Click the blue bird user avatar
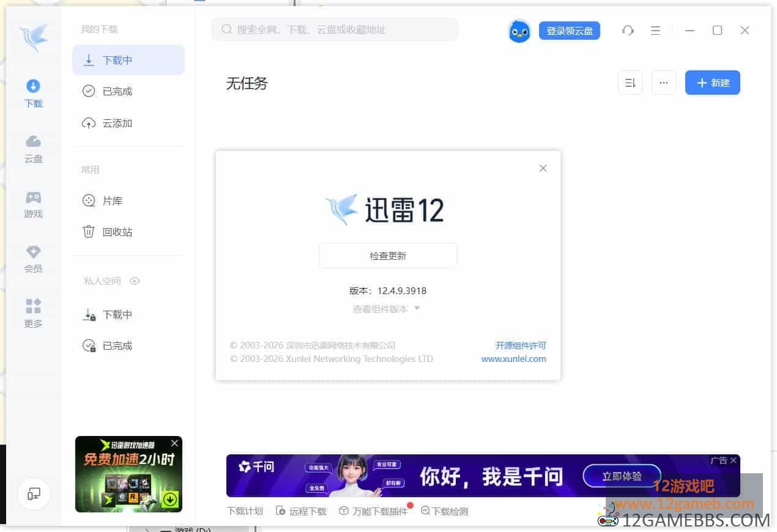Viewport: 777px width, 532px height. [519, 31]
